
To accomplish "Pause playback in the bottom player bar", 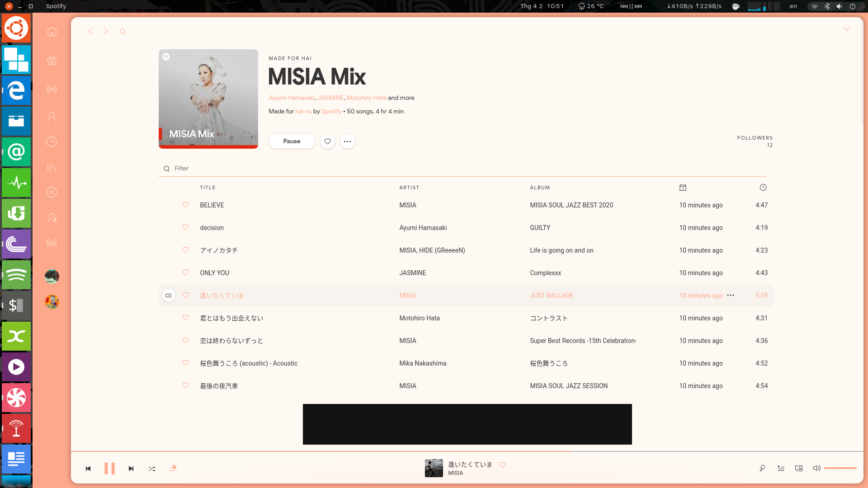I will point(109,469).
